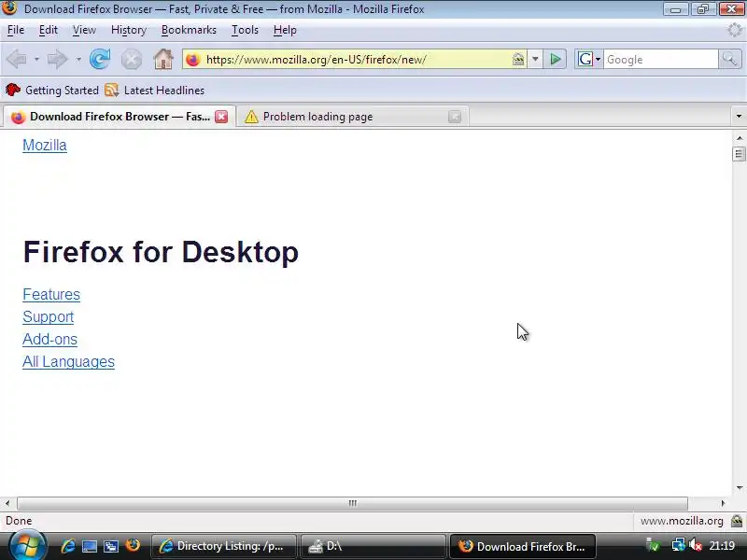Viewport: 747px width, 560px height.
Task: Click the site favicon in address bar
Action: 193,60
